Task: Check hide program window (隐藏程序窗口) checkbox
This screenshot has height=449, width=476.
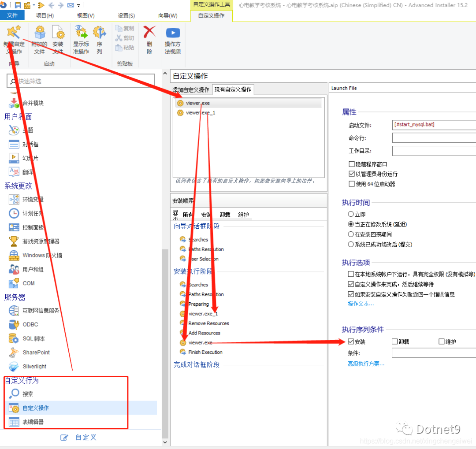Action: point(352,164)
